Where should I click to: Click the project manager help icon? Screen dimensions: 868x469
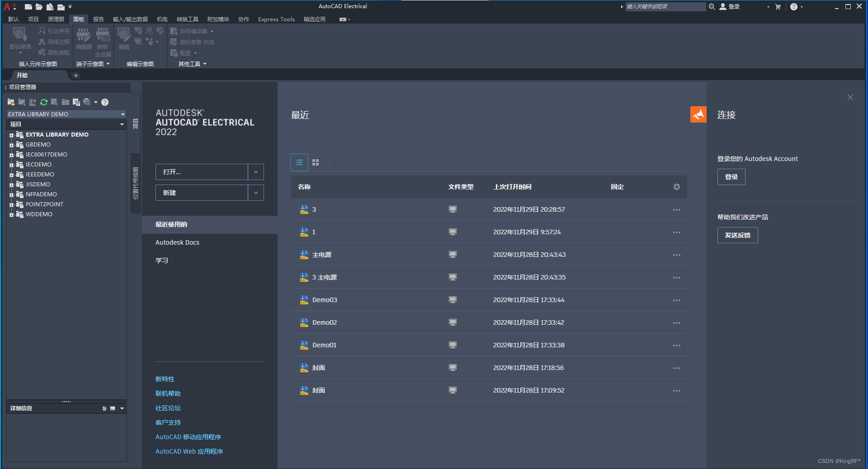pyautogui.click(x=105, y=102)
